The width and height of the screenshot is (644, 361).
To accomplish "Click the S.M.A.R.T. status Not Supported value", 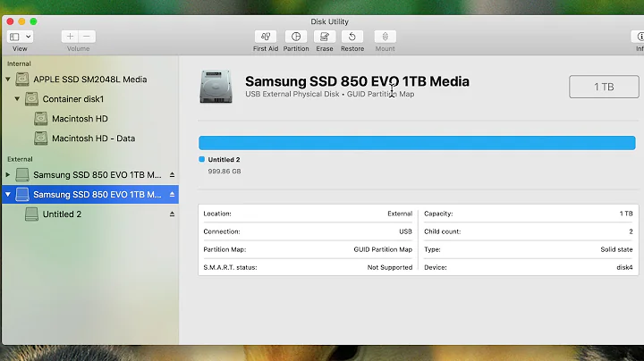I will click(x=390, y=267).
